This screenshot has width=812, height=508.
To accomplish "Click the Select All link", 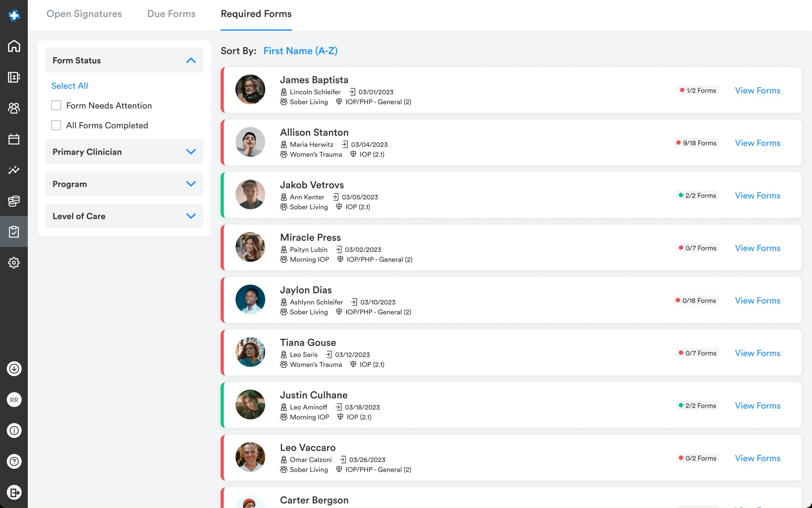I will (69, 86).
